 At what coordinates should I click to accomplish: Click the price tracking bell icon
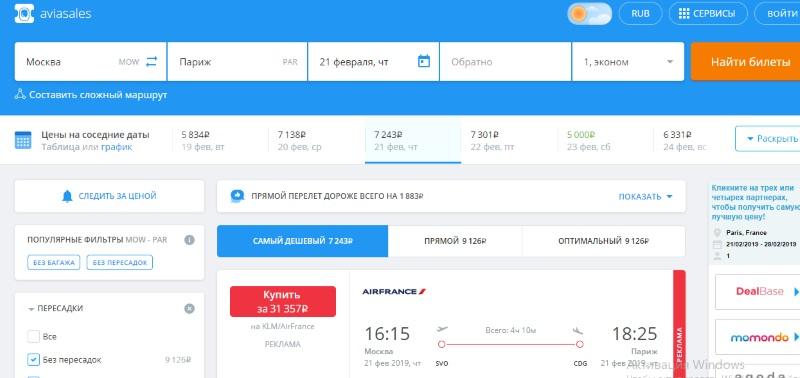pos(67,196)
